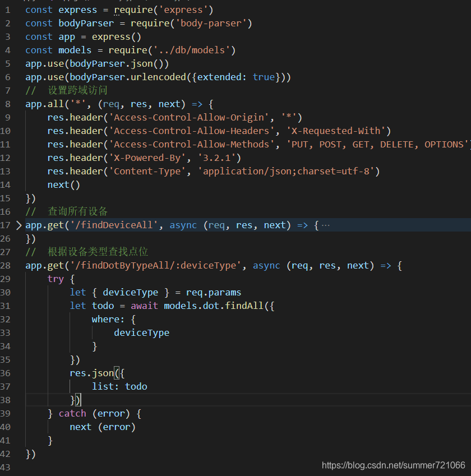Click '/findDotByTypeAll/:deviceType' route string

click(155, 265)
